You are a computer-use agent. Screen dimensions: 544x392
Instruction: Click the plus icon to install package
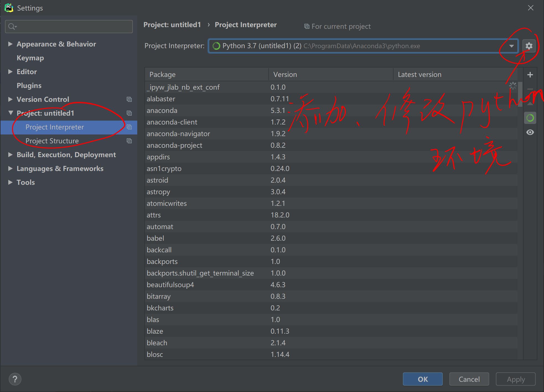pos(530,75)
